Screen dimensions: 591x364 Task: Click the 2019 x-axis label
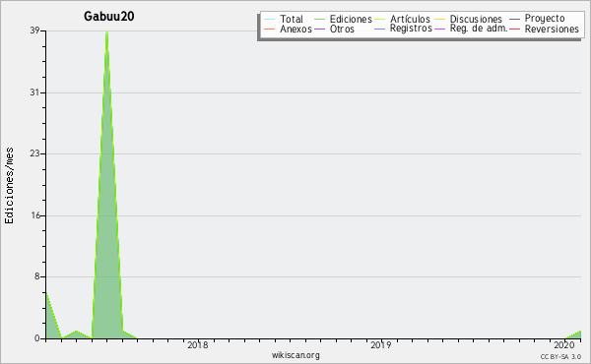point(380,344)
